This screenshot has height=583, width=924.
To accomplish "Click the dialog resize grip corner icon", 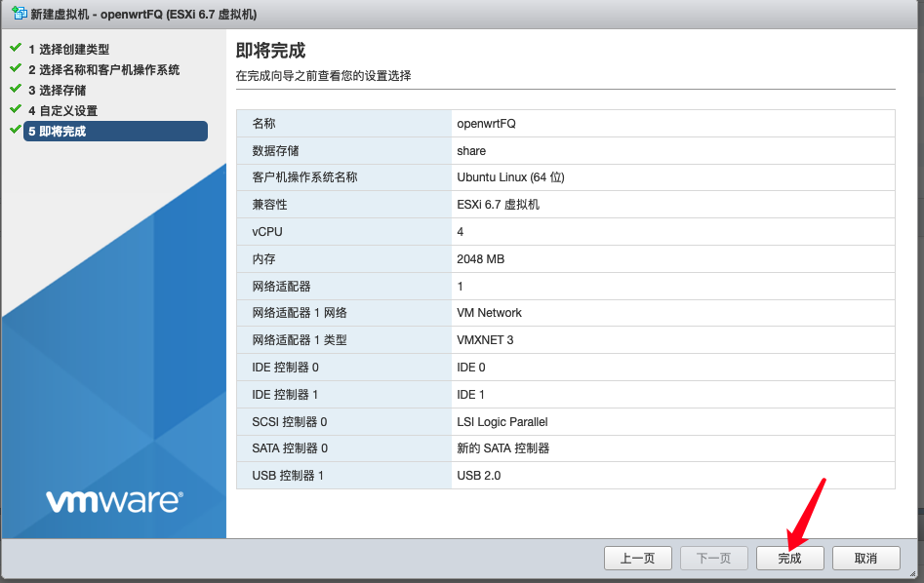I will pos(912,573).
